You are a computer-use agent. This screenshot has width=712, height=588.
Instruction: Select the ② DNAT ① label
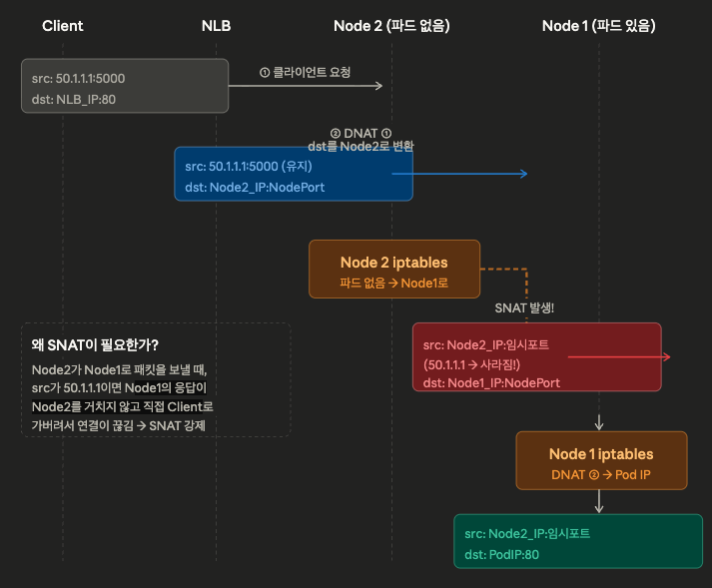tap(360, 133)
